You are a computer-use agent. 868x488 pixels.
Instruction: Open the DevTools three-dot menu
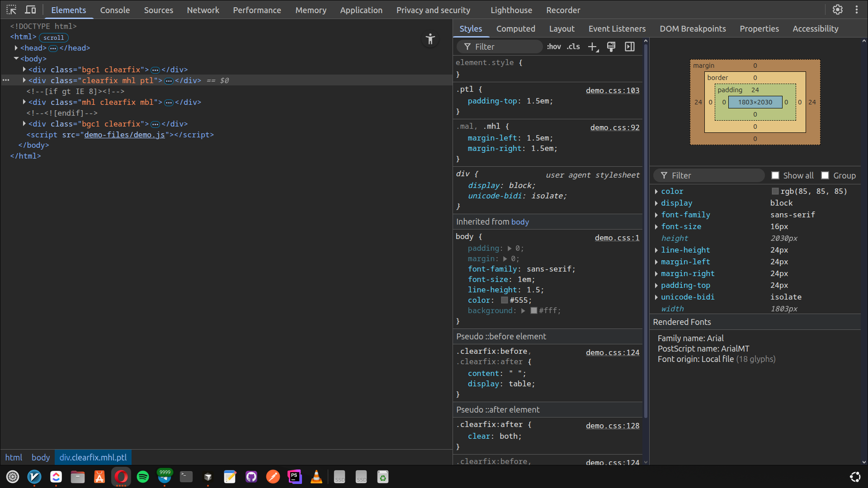[x=857, y=9]
